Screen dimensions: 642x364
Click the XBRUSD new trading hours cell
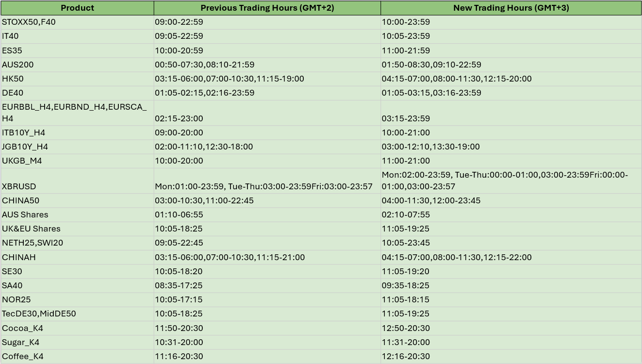click(x=511, y=181)
